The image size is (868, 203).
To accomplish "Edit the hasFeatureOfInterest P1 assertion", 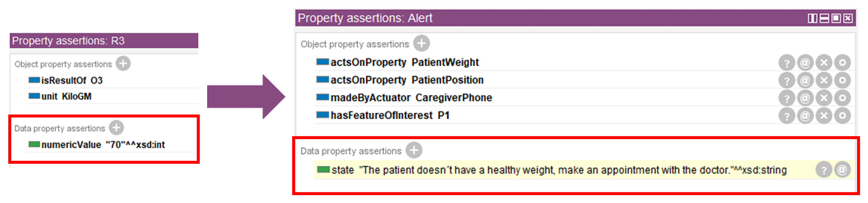I will tap(842, 116).
